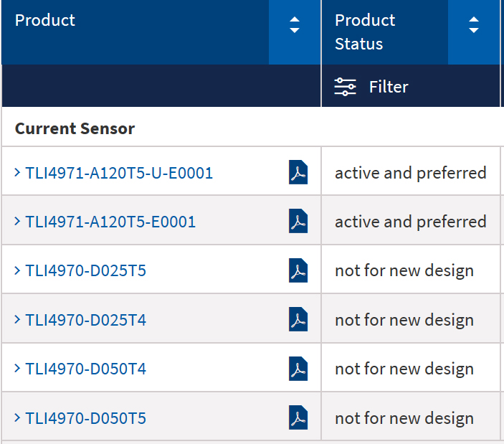The height and width of the screenshot is (444, 504).
Task: Open the TLI4971-A120T5-E0001 product link
Action: coord(110,222)
